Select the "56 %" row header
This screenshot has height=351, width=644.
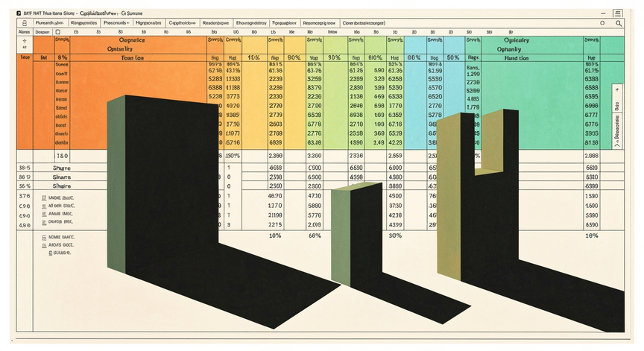click(x=25, y=186)
